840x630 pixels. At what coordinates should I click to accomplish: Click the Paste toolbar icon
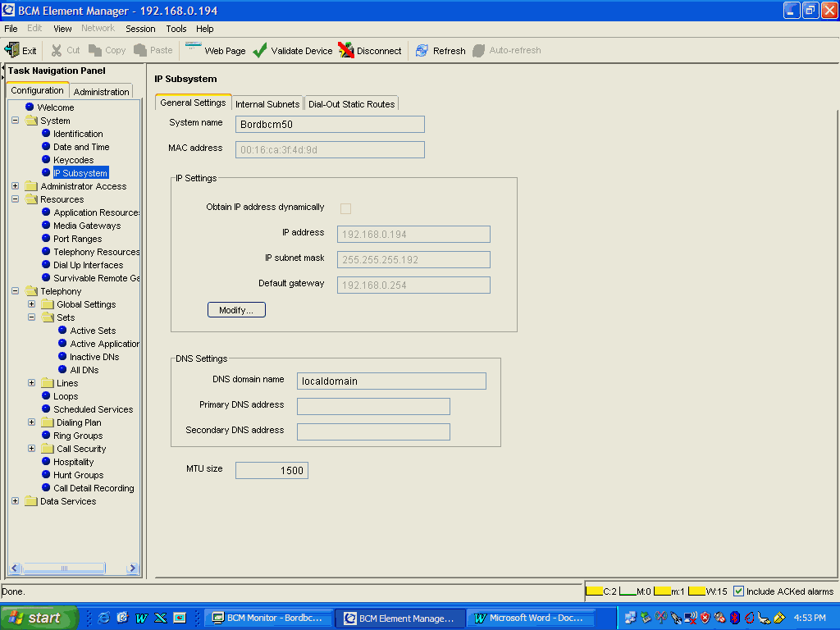click(139, 50)
